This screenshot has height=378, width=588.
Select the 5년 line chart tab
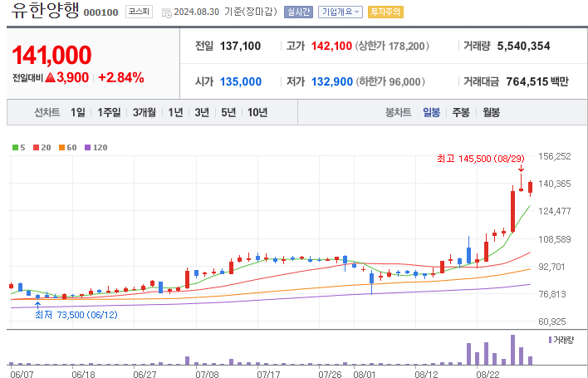(x=228, y=112)
